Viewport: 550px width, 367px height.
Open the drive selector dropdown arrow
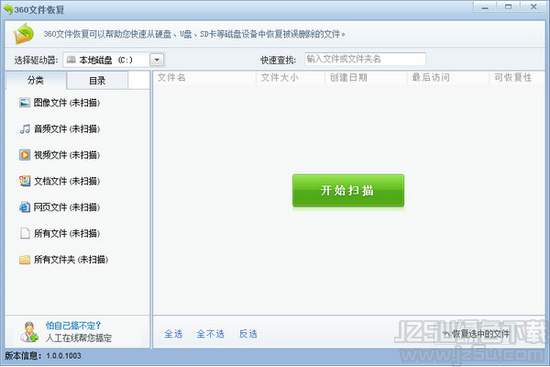coord(157,60)
